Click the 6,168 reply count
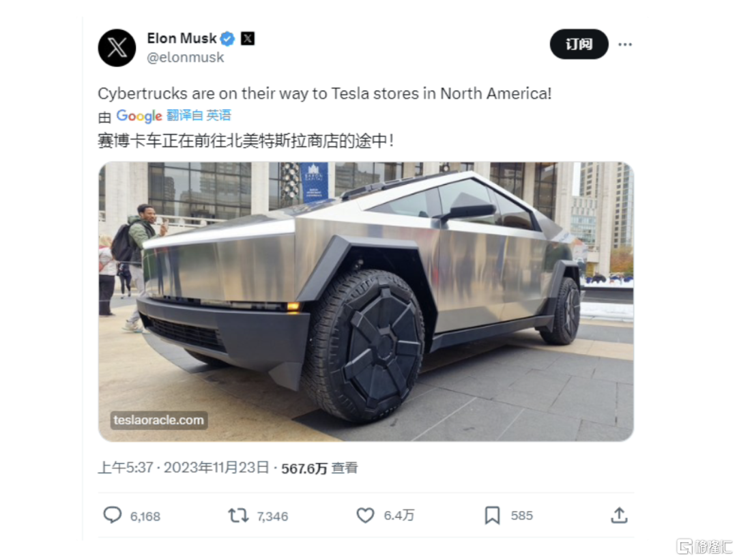The width and height of the screenshot is (737, 560). pyautogui.click(x=145, y=516)
